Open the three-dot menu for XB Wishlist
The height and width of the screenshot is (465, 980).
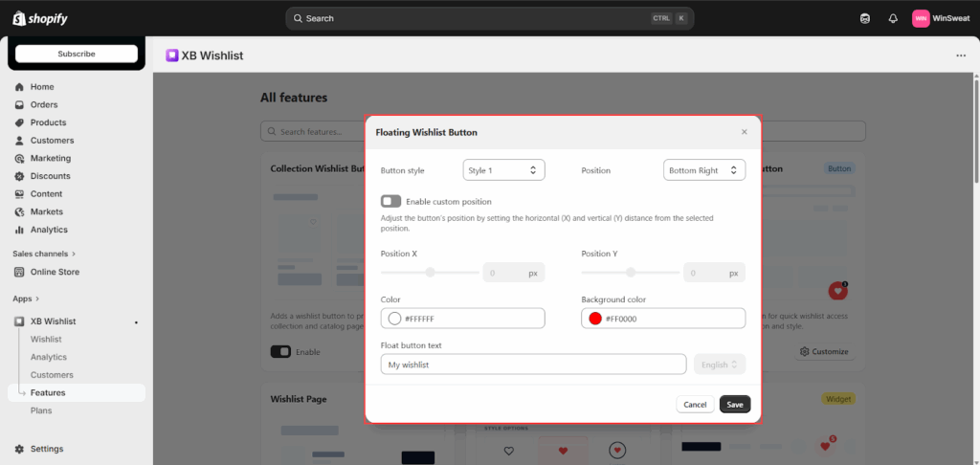[961, 55]
